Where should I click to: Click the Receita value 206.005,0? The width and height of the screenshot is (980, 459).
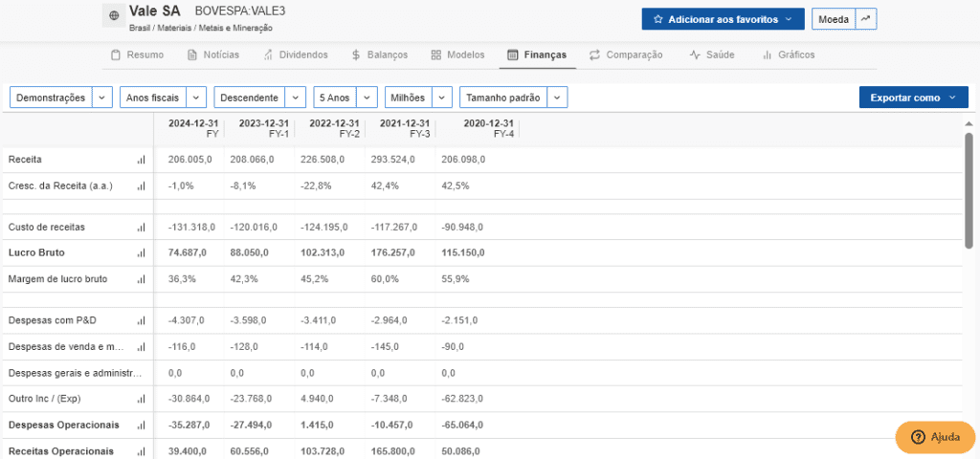point(190,160)
